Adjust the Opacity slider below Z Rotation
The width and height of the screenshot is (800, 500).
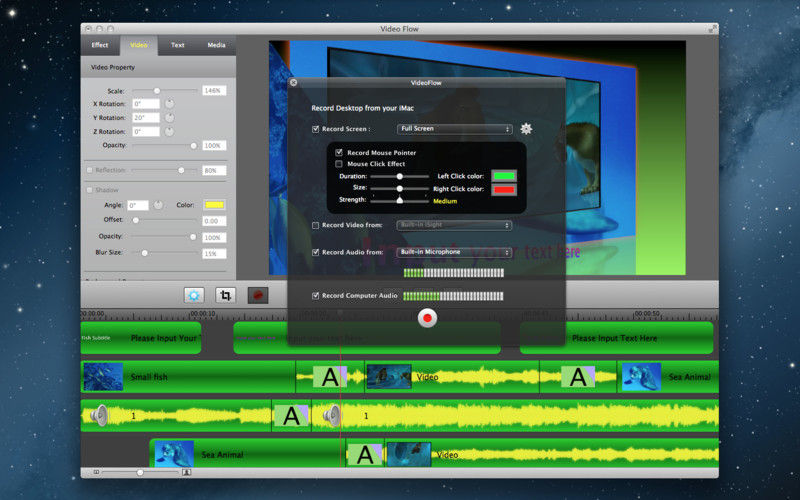tap(165, 145)
